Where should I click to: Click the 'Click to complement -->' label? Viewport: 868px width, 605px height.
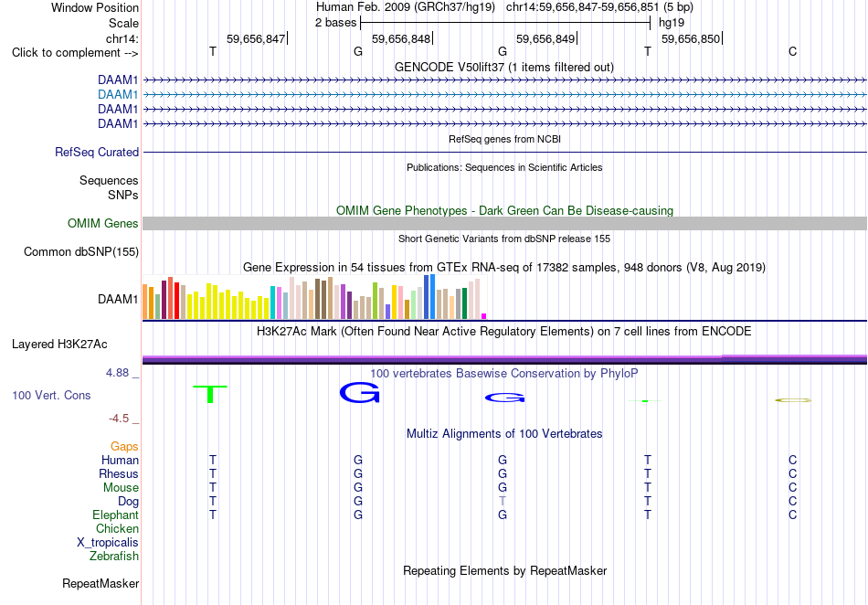point(75,53)
